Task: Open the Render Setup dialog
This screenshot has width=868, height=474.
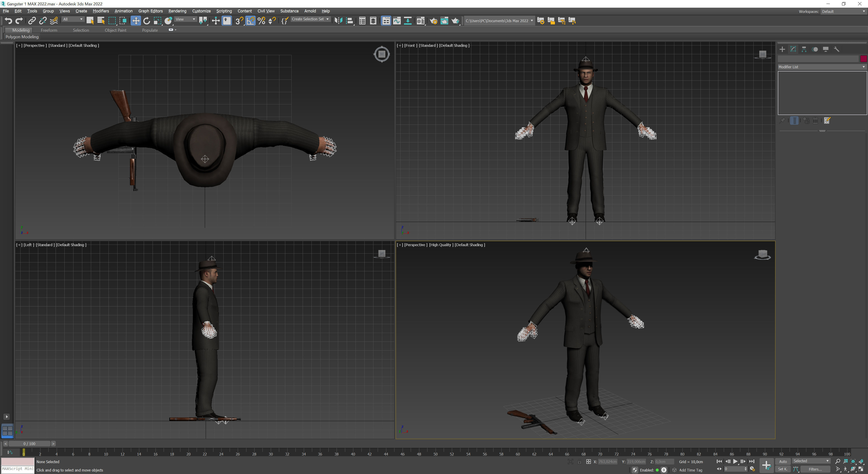Action: tap(434, 21)
